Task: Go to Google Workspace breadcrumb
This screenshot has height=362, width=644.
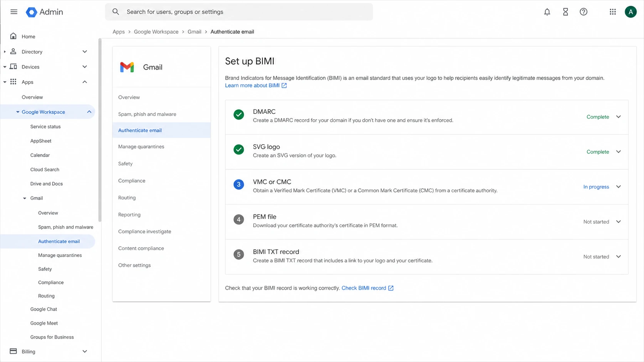Action: (x=156, y=32)
